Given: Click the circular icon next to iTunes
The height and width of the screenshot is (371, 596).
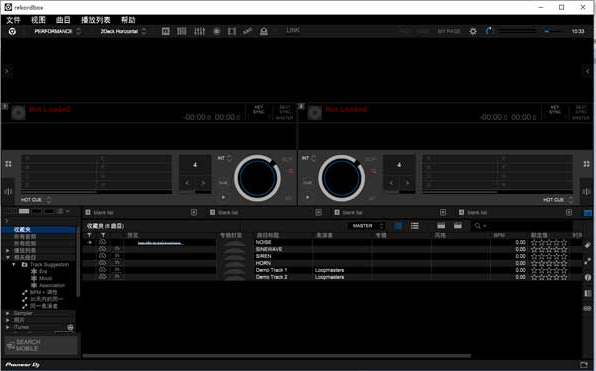Looking at the screenshot, I should (70, 327).
